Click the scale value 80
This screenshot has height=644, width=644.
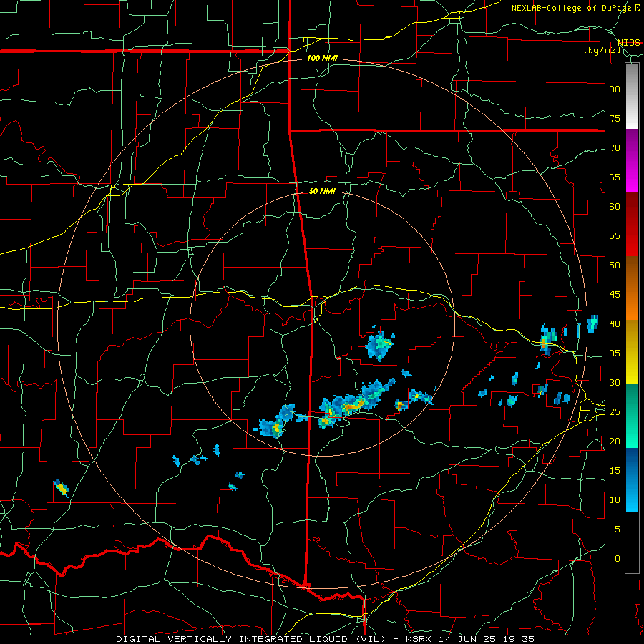coord(615,89)
